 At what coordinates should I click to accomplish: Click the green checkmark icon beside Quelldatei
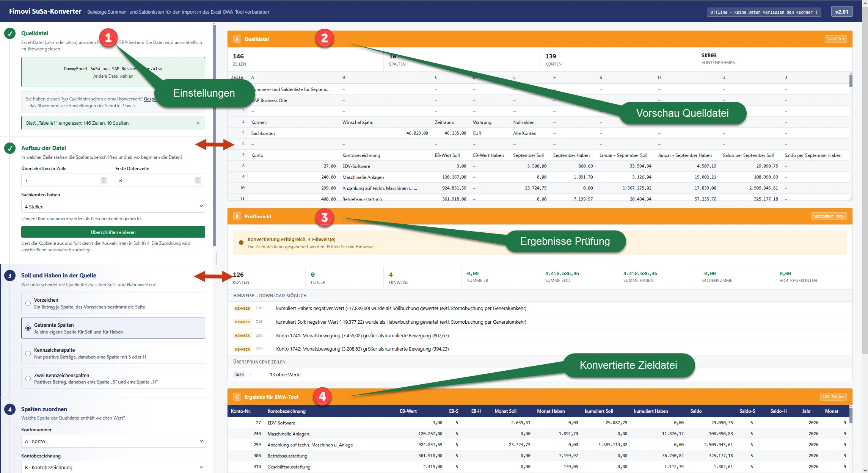(10, 33)
